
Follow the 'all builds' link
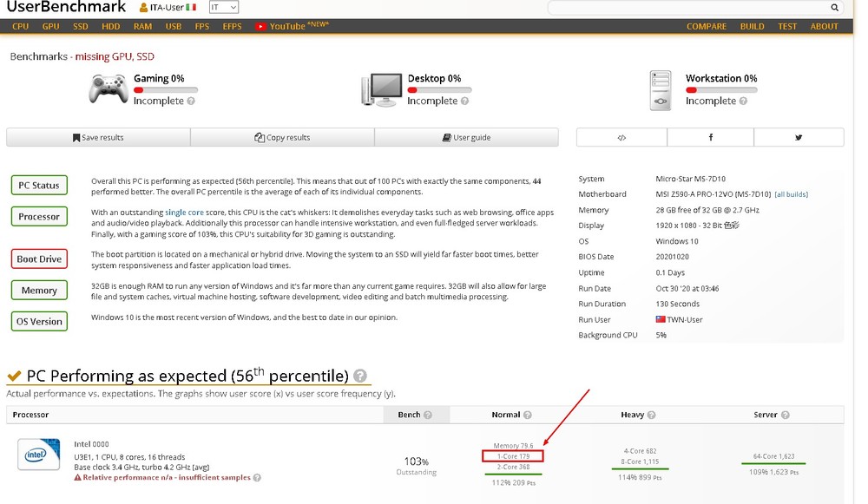click(x=792, y=194)
